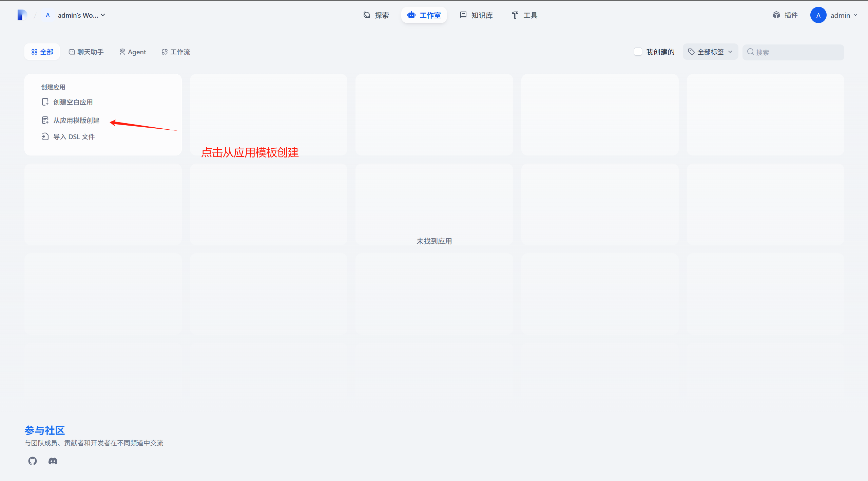Click the workspace A avatar icon

[x=48, y=15]
